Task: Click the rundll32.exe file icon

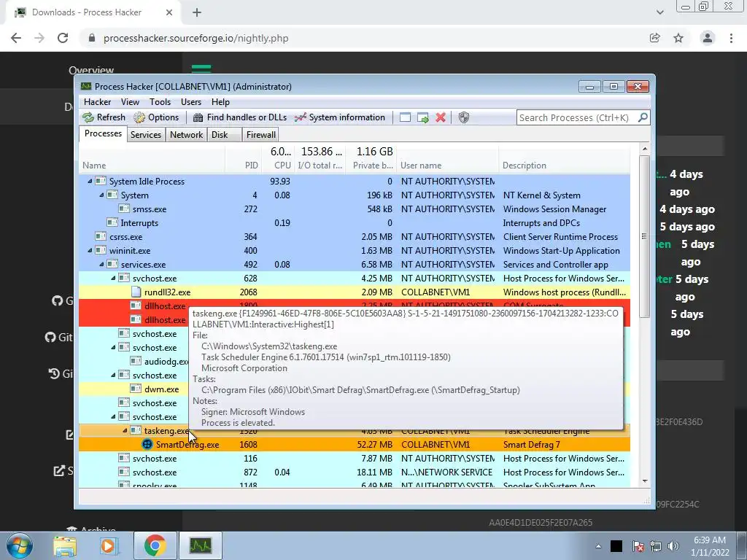Action: click(x=136, y=292)
